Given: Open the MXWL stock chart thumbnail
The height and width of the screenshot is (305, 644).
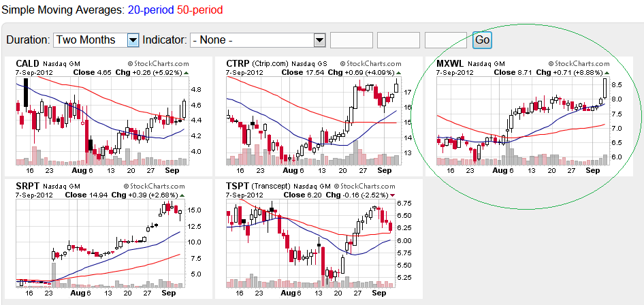Looking at the screenshot, I should click(x=529, y=116).
